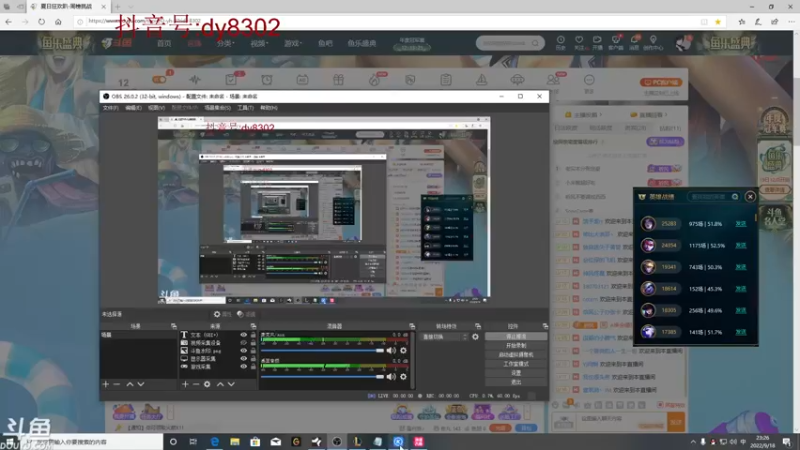Pop out the controls dock
The width and height of the screenshot is (800, 450).
pos(545,326)
